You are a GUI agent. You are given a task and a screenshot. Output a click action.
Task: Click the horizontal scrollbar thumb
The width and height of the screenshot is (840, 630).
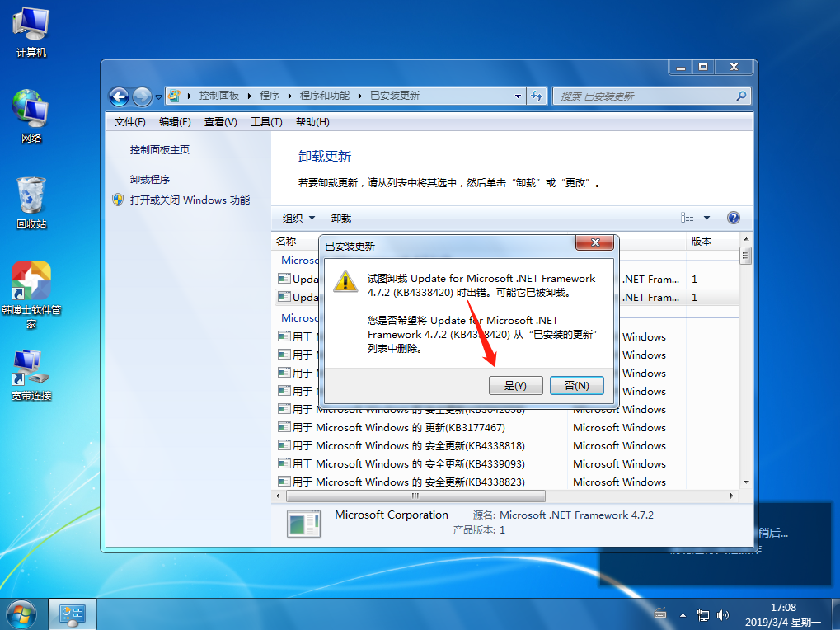[415, 496]
